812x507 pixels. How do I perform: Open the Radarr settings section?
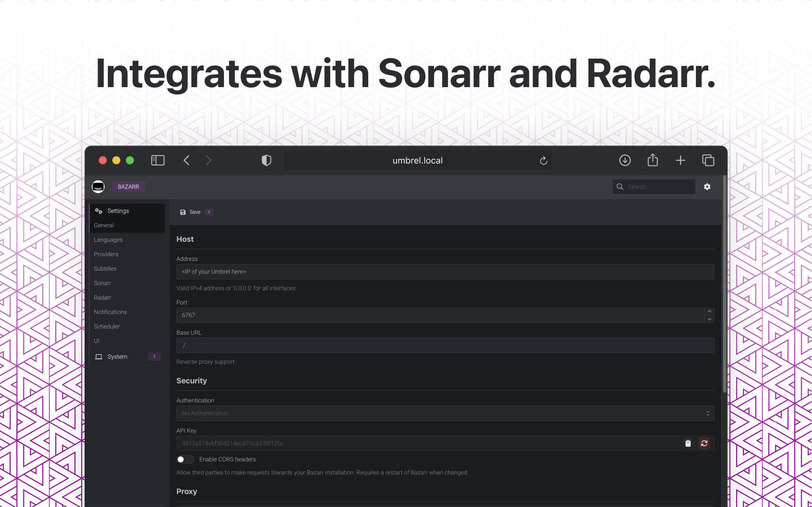point(102,297)
